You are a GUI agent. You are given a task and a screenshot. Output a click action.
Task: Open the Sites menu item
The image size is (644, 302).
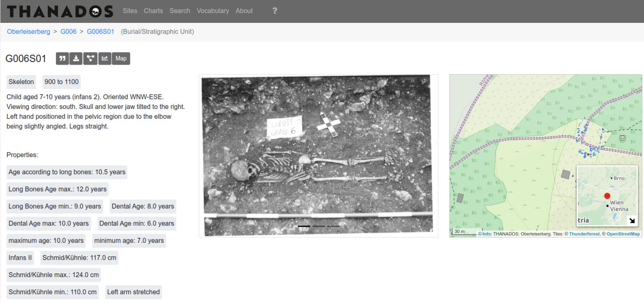[x=130, y=11]
